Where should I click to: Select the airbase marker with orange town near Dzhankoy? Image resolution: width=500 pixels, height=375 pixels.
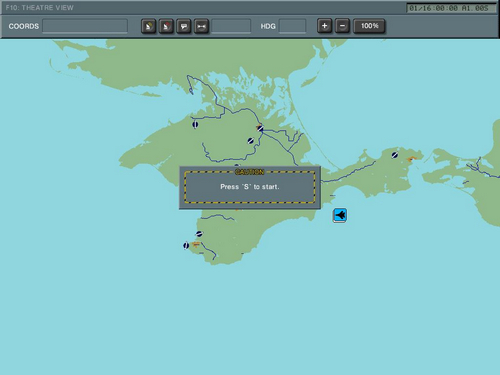[260, 128]
